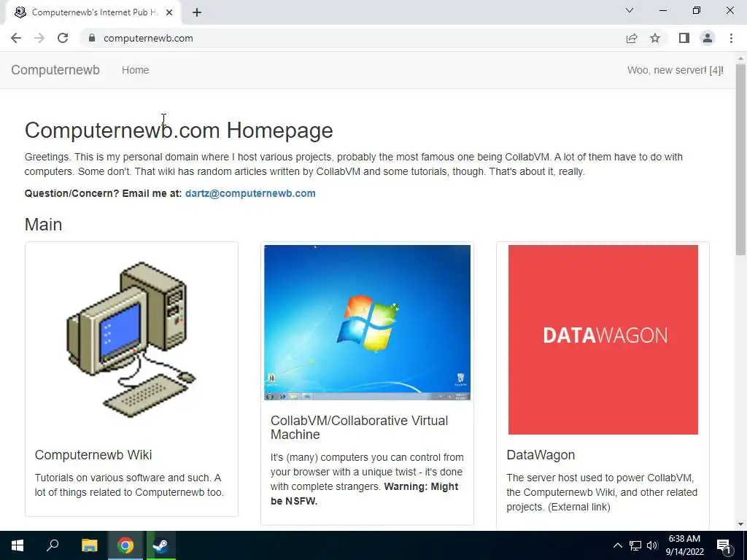The image size is (747, 560).
Task: Click the DataWagon red logo image
Action: (x=603, y=340)
